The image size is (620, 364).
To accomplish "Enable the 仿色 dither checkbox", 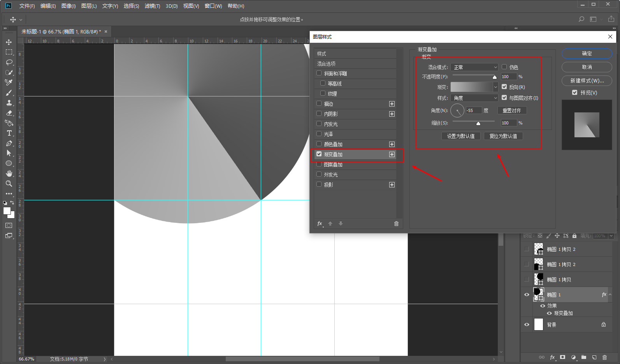I will (x=504, y=67).
